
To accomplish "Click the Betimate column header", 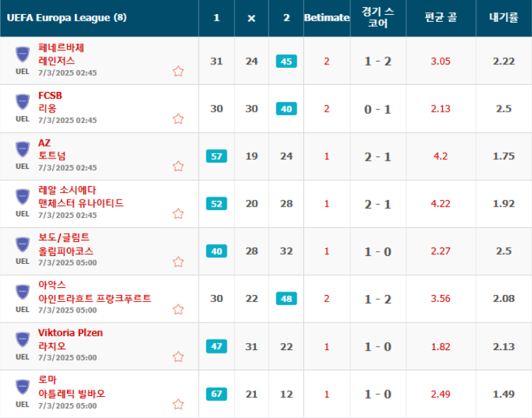I will tap(326, 18).
